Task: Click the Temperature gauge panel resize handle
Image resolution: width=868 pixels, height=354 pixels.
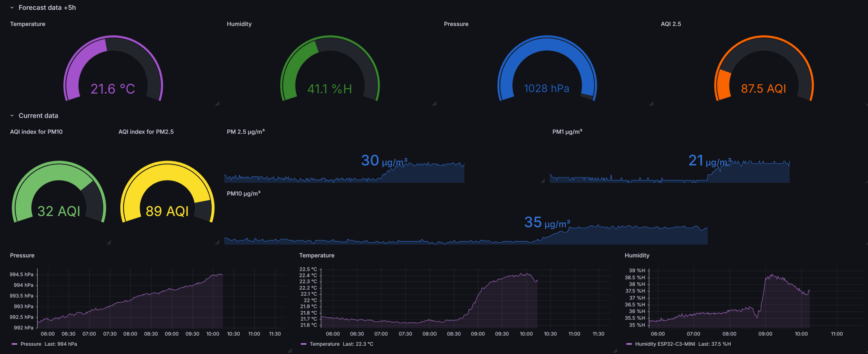Action: [x=217, y=104]
